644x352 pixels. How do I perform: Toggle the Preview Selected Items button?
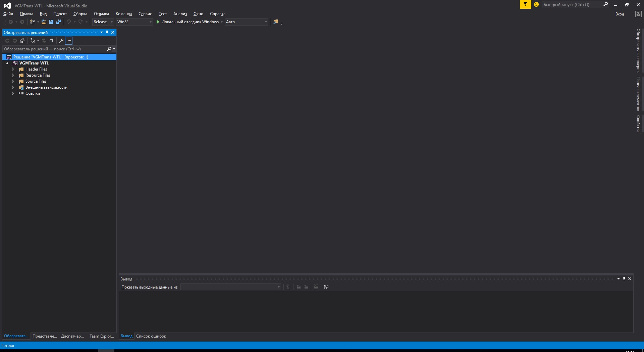(69, 41)
